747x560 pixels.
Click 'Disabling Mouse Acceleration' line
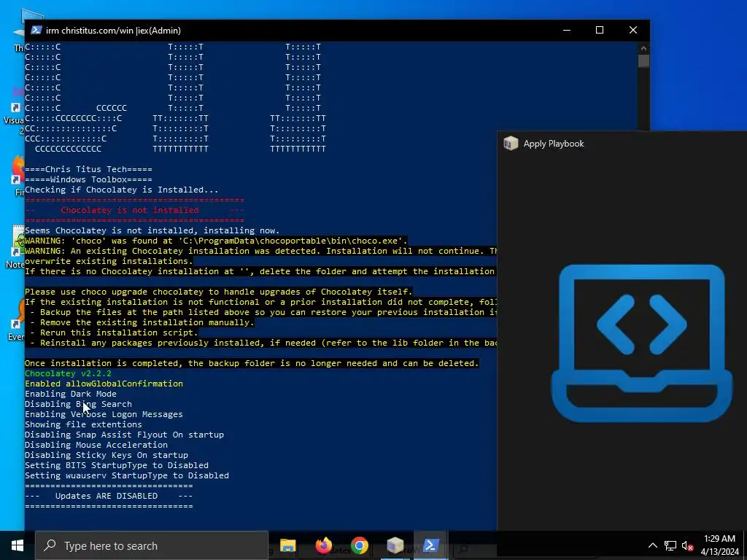point(96,445)
